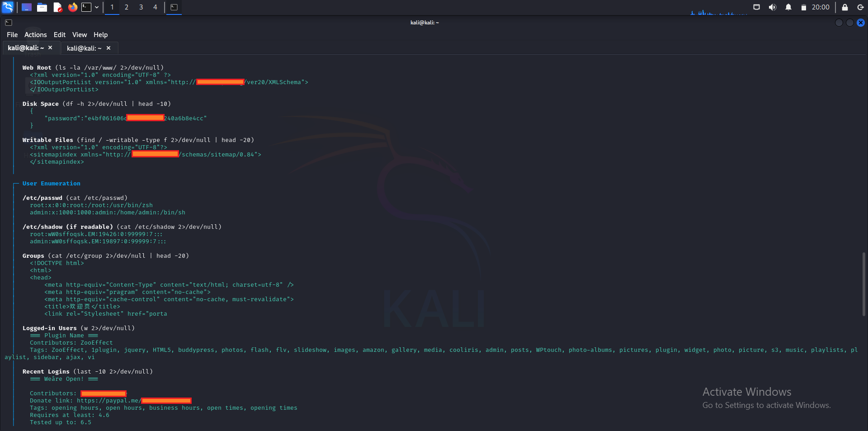Open the file manager from the panel
This screenshot has height=431, width=868.
pyautogui.click(x=42, y=7)
